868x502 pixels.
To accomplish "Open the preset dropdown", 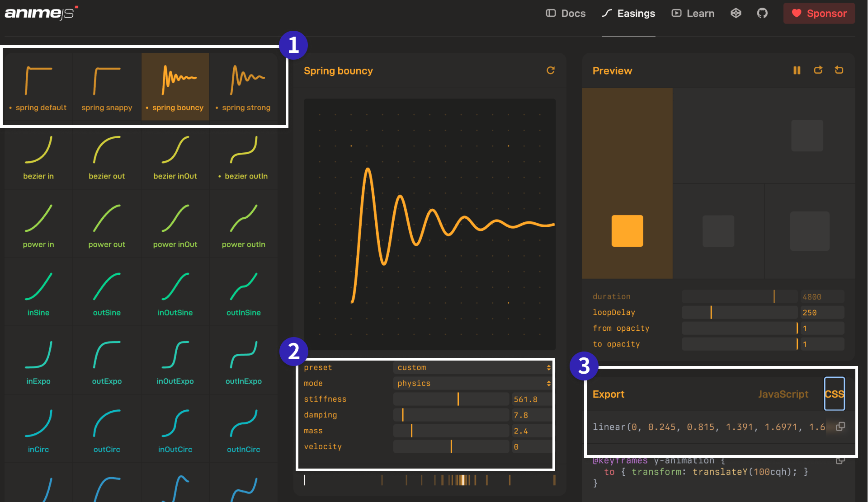I will pos(473,367).
